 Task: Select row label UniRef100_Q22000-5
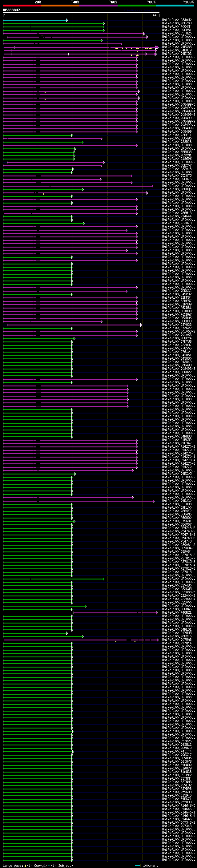[179, 592]
